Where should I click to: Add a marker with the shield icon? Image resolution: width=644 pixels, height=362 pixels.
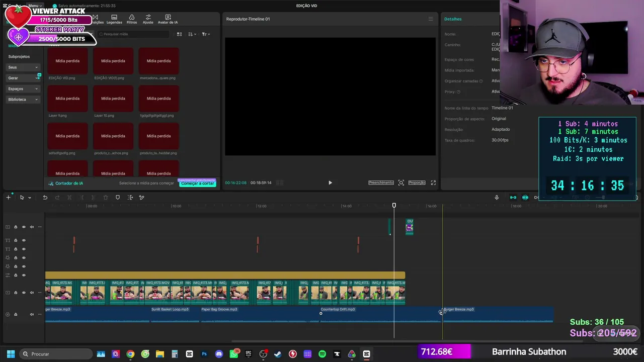coord(118,198)
